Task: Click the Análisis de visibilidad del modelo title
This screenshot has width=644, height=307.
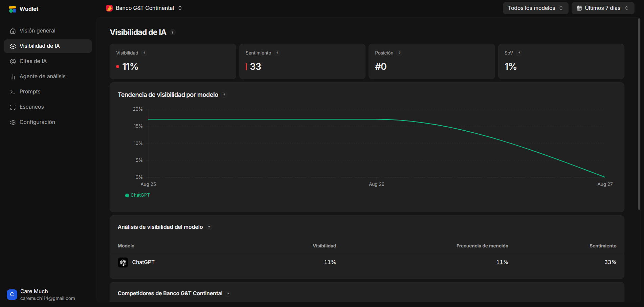Action: (160, 227)
